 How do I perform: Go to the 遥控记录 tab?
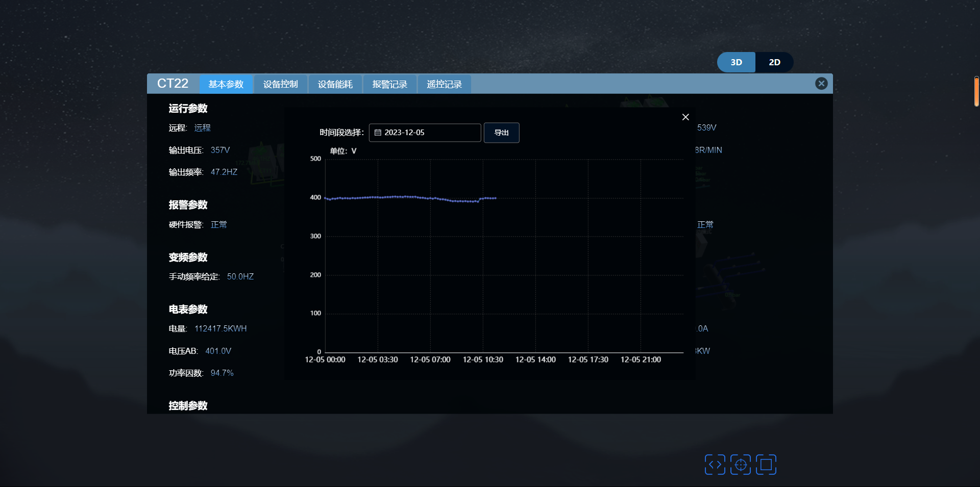click(444, 84)
